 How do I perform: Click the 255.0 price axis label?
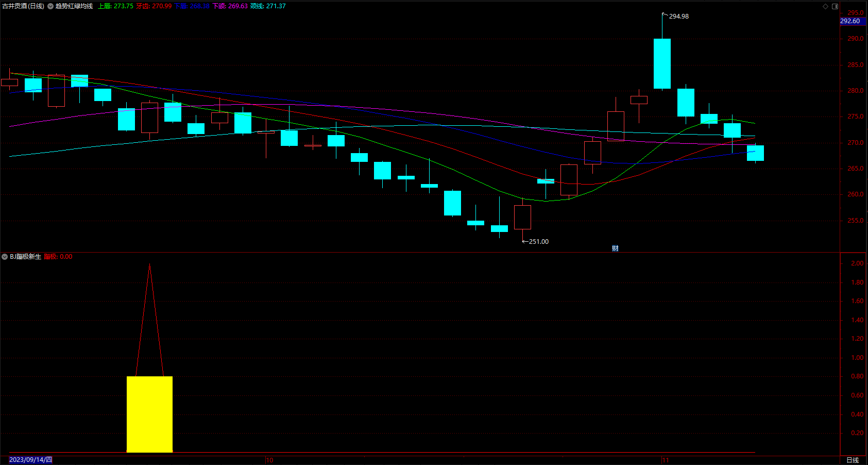coord(856,221)
